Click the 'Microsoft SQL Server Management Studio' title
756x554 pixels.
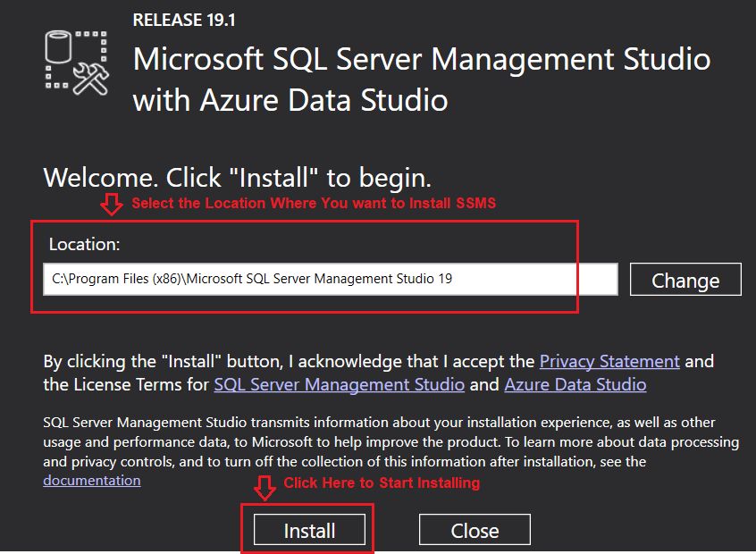(422, 60)
